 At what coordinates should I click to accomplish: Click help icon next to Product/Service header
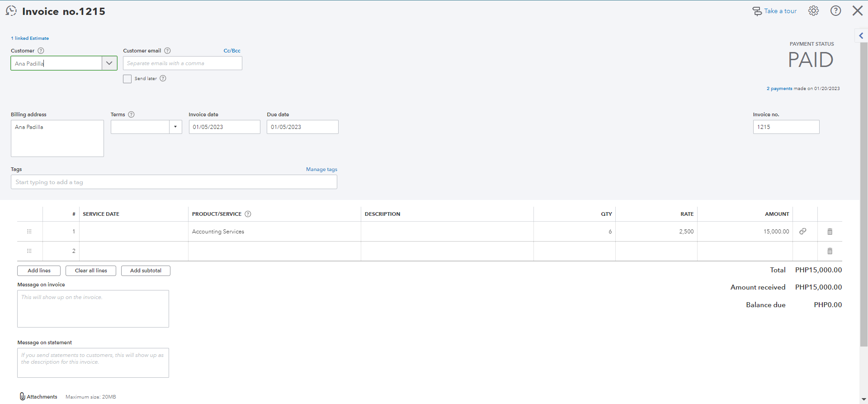point(248,214)
